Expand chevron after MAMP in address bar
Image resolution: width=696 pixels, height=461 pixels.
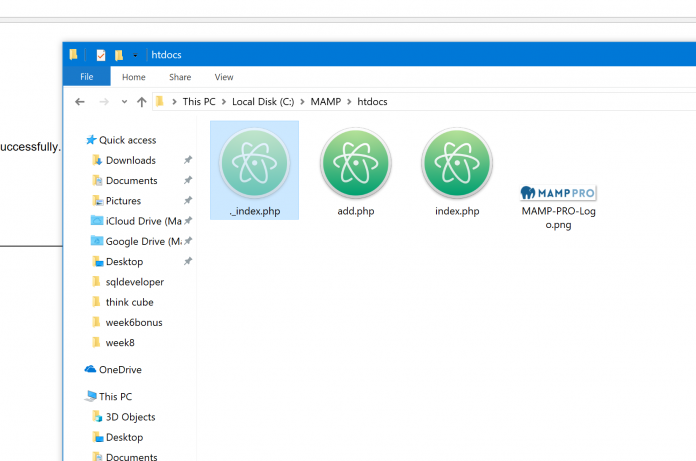pos(349,102)
